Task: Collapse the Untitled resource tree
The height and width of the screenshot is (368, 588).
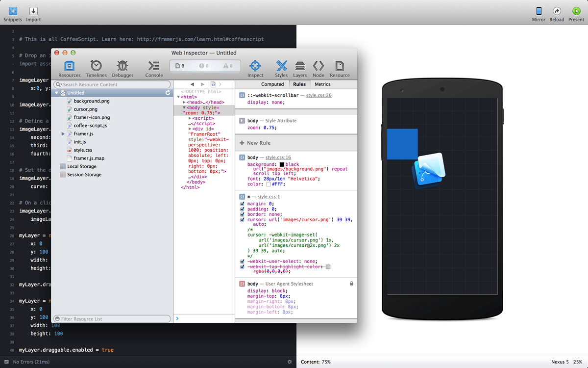Action: [x=57, y=93]
